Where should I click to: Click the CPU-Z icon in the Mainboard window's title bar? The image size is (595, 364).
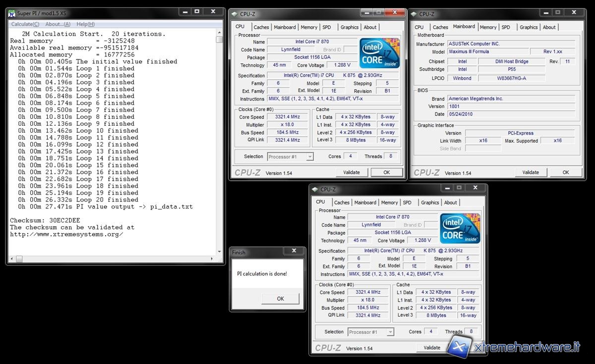[x=414, y=14]
